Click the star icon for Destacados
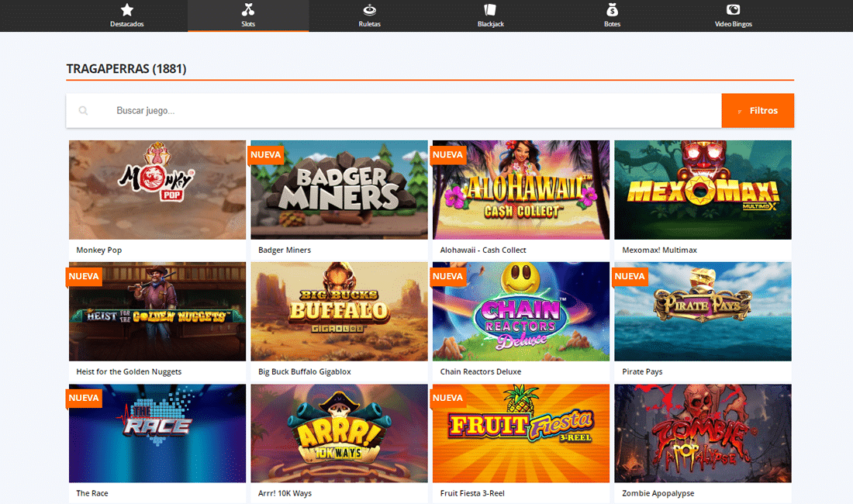The height and width of the screenshot is (504, 853). tap(127, 10)
